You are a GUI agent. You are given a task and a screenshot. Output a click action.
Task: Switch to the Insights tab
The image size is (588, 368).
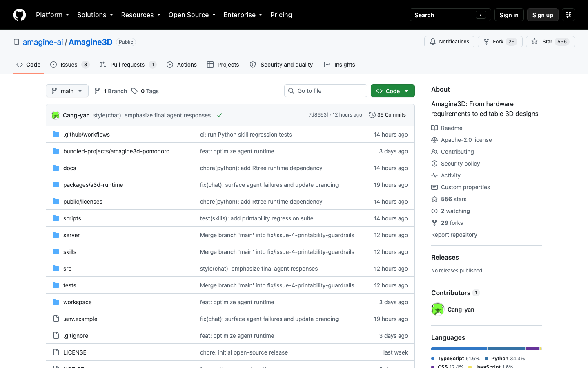[x=340, y=65]
